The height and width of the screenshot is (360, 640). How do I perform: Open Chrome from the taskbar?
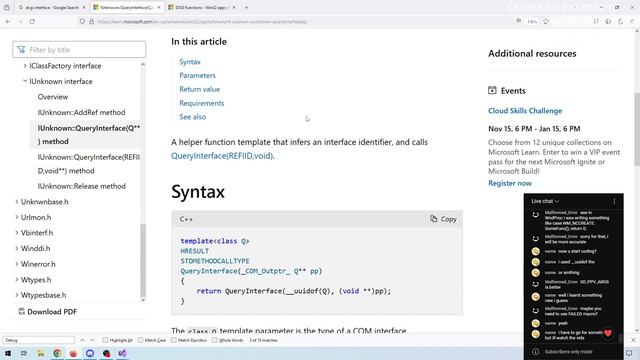(57, 353)
